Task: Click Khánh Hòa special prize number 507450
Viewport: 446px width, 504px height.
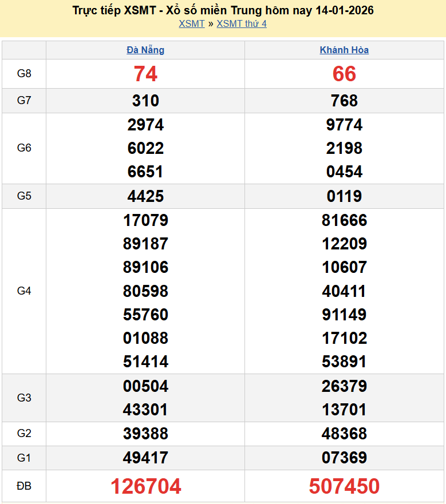Action: click(x=344, y=486)
